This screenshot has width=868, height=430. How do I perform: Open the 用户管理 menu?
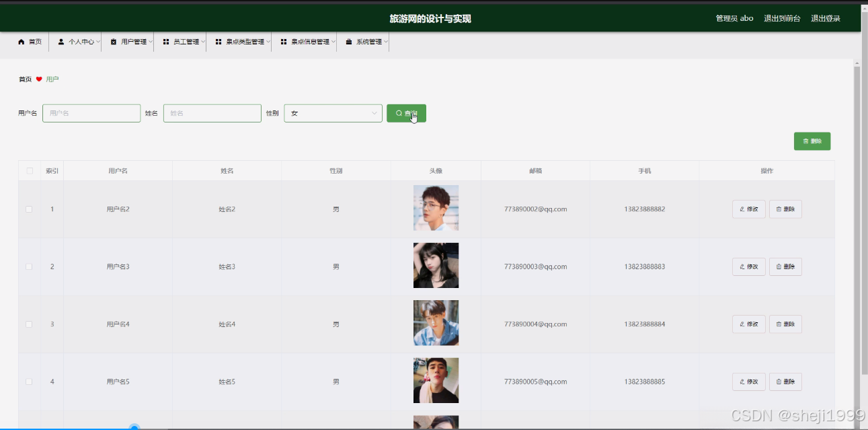coord(128,42)
